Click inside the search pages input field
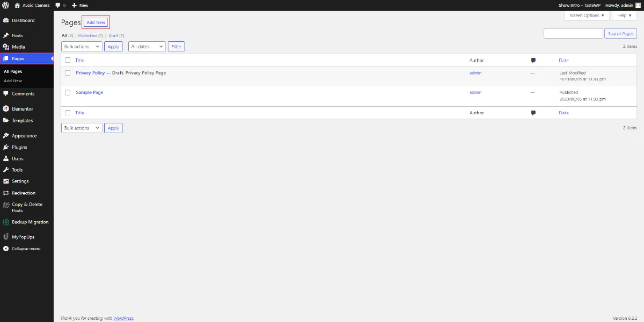Screen dimensions: 644x322 tap(573, 33)
